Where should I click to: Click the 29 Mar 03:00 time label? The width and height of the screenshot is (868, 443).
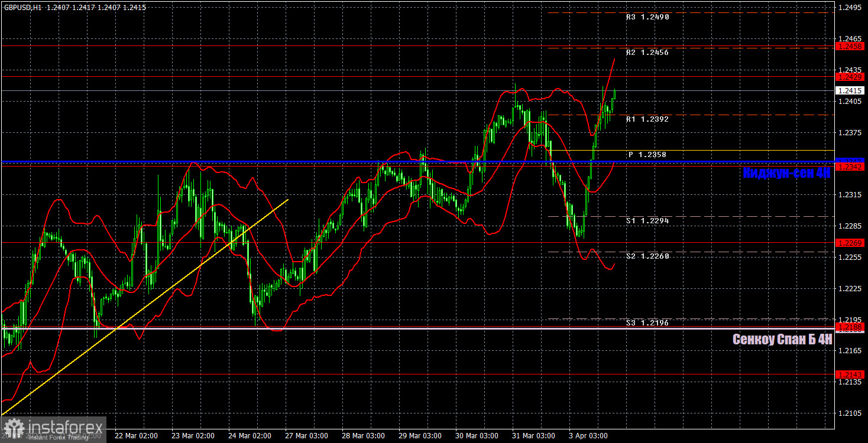(x=420, y=436)
